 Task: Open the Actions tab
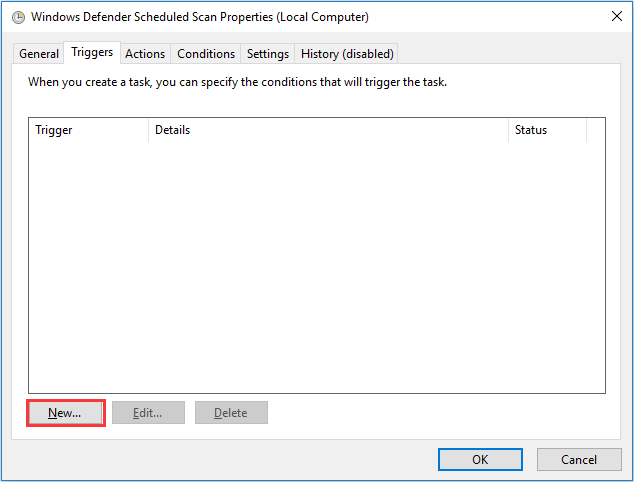(x=145, y=54)
